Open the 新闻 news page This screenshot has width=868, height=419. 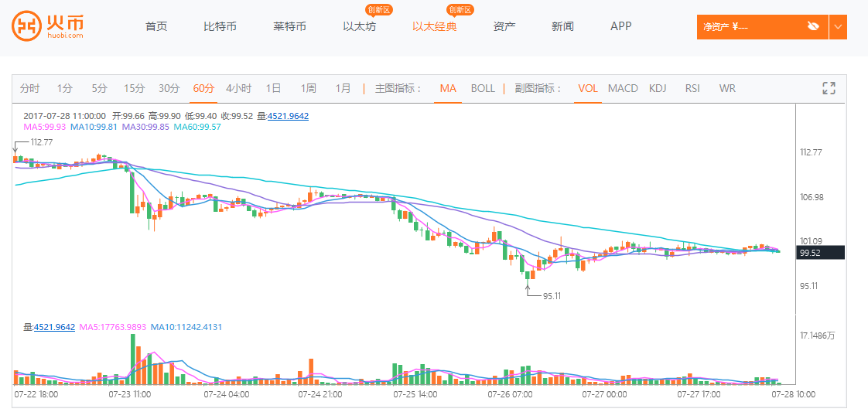562,26
